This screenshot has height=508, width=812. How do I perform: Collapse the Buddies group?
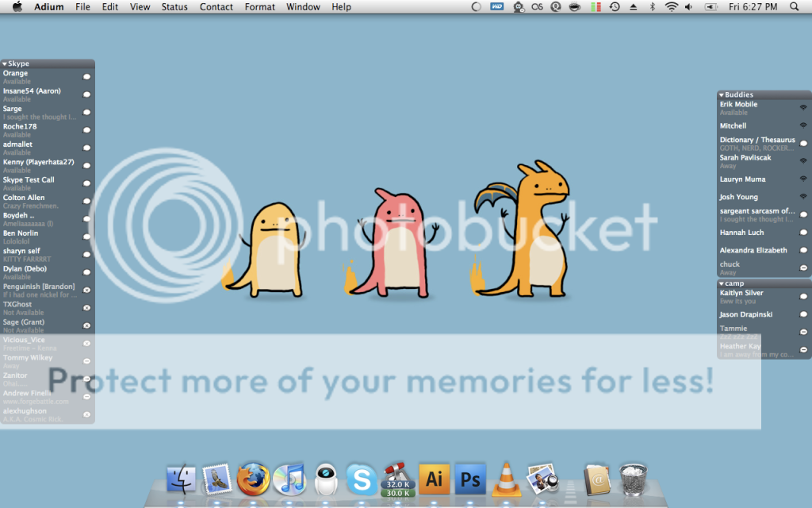coord(722,95)
